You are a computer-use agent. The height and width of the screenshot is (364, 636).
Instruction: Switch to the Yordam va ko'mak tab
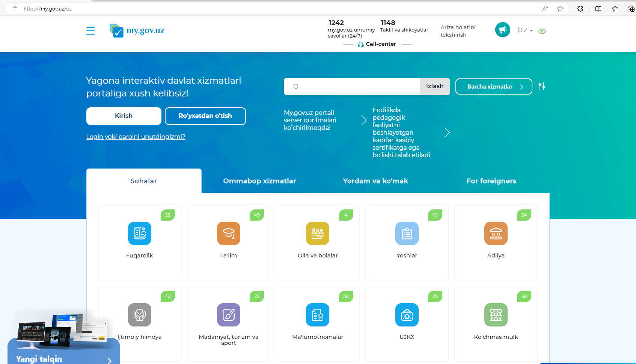point(375,181)
